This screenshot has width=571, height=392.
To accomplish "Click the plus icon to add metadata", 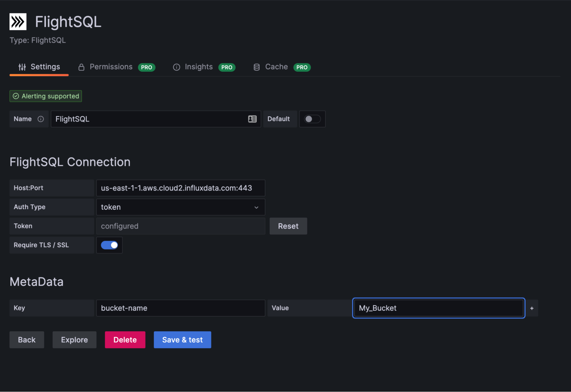I will point(532,308).
